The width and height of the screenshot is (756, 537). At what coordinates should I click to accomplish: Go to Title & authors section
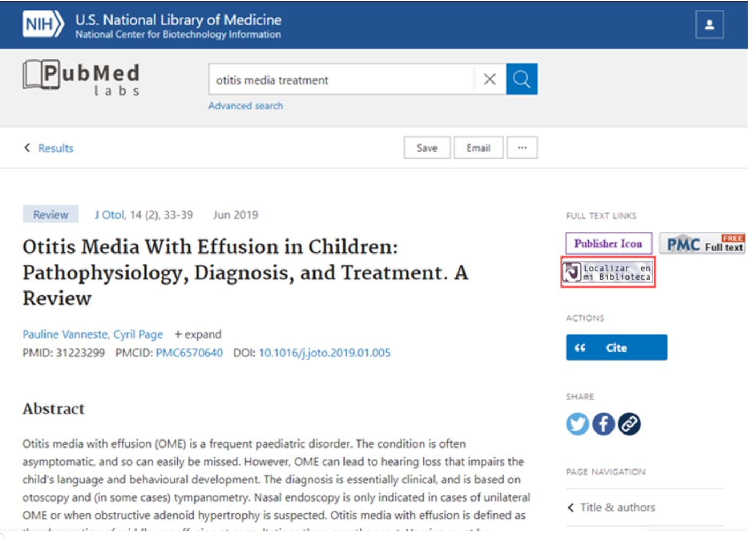[617, 507]
